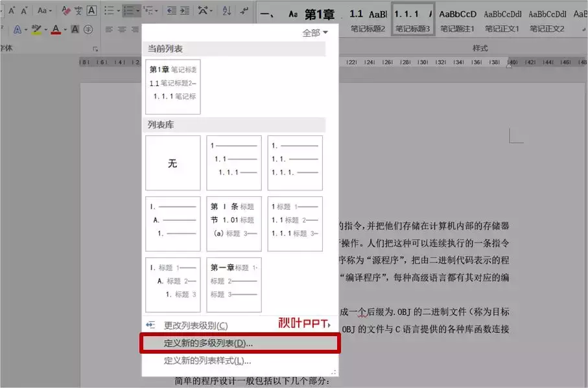Click the red font color icon
The height and width of the screenshot is (388, 588).
(x=56, y=29)
